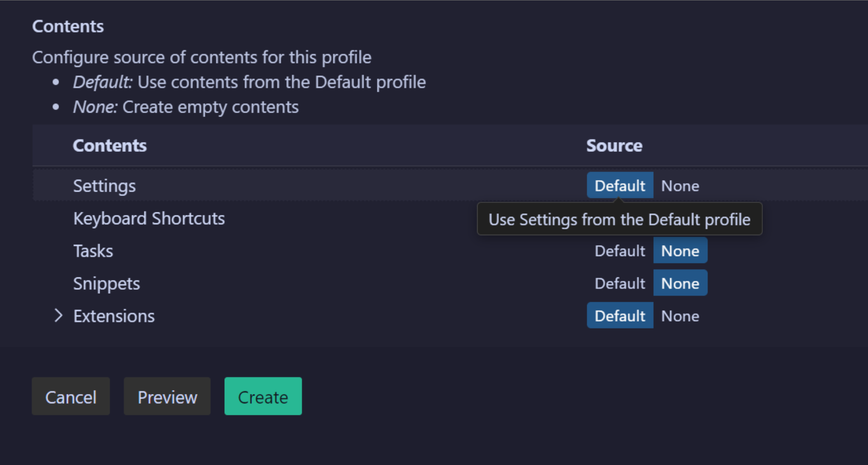Screen dimensions: 868x465
Task: Choose None source for Tasks
Action: (680, 251)
